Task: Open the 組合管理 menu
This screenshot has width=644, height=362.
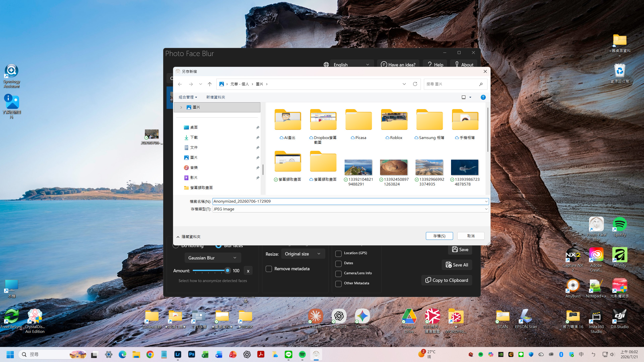Action: (x=188, y=97)
